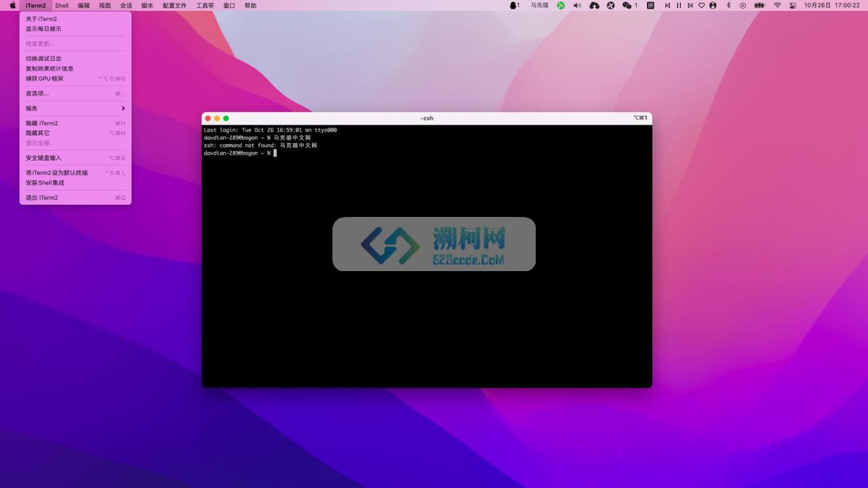Image resolution: width=868 pixels, height=488 pixels.
Task: Select 退出 iTerm2 to quit
Action: 75,198
